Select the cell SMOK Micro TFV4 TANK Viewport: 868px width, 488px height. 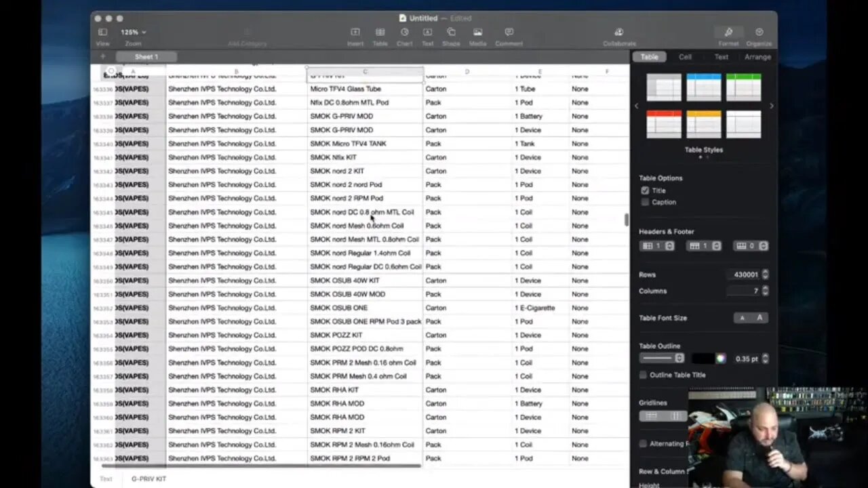[365, 144]
